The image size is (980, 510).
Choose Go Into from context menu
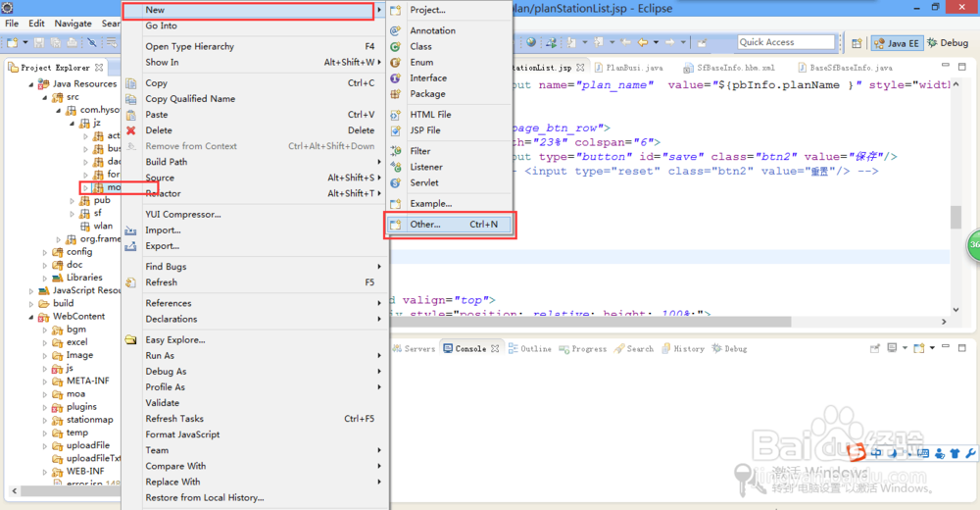[162, 25]
